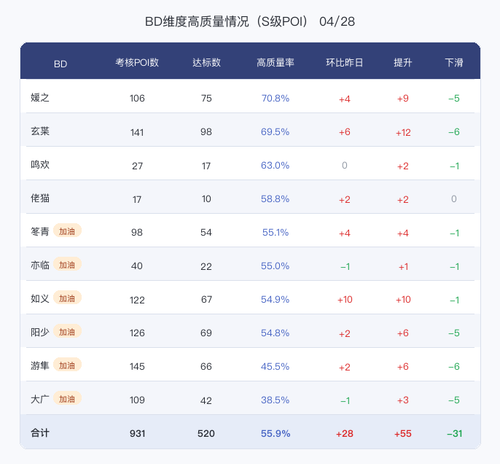Click the +1 improvement in 亦临's row

404,267
